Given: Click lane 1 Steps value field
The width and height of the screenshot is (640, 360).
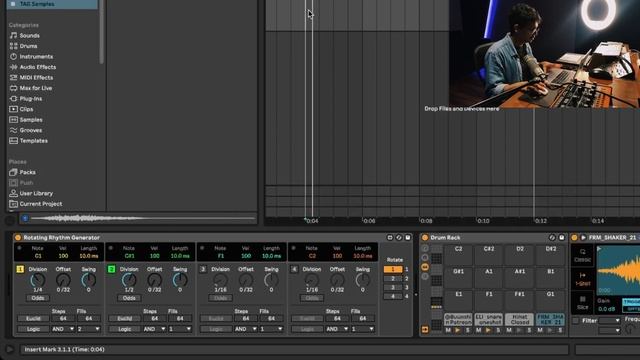Looking at the screenshot, I should [x=63, y=318].
